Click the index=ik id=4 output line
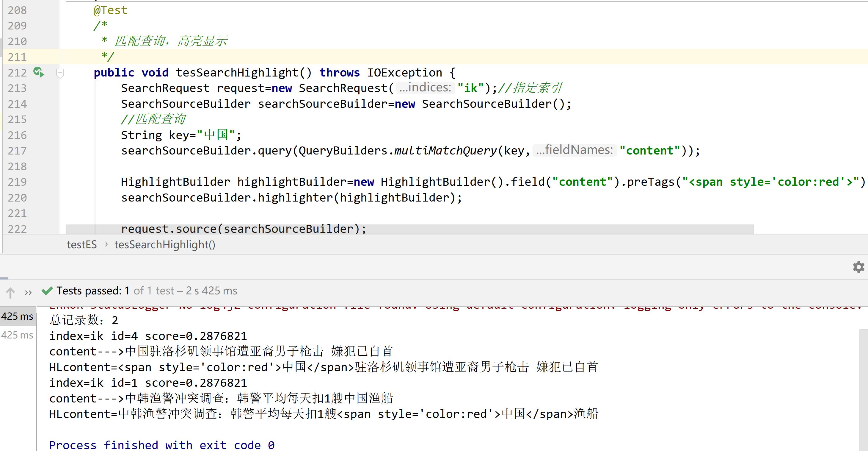 pos(148,336)
